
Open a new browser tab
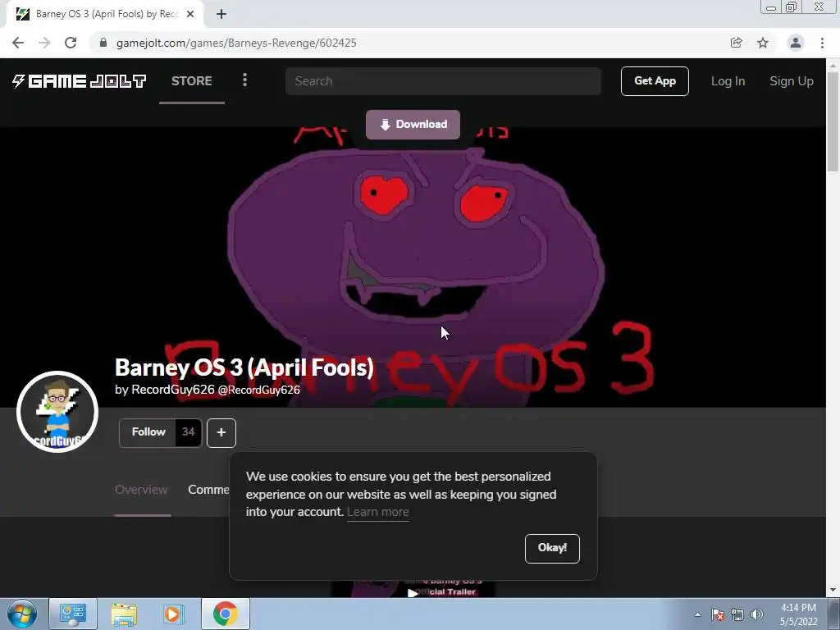click(x=221, y=14)
